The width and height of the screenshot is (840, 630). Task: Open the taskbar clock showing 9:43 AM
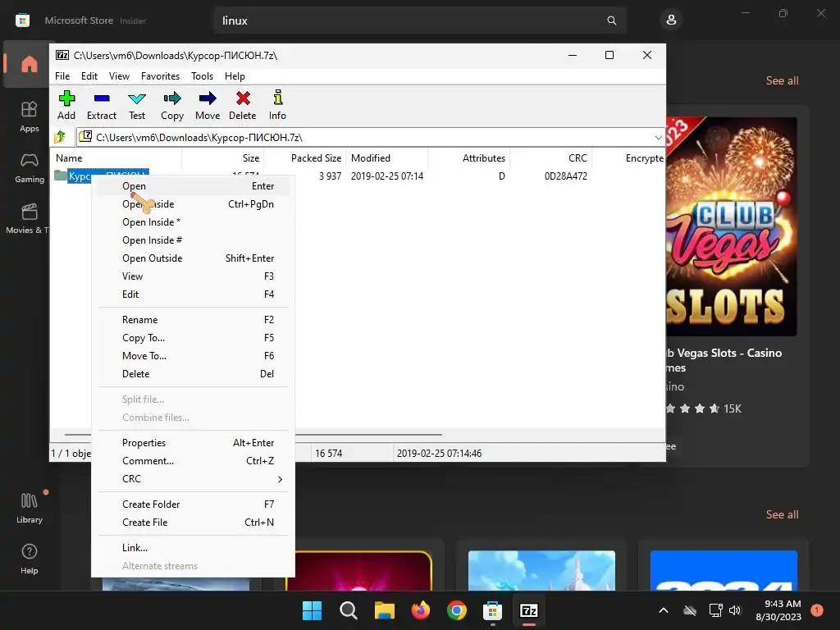[x=778, y=610]
